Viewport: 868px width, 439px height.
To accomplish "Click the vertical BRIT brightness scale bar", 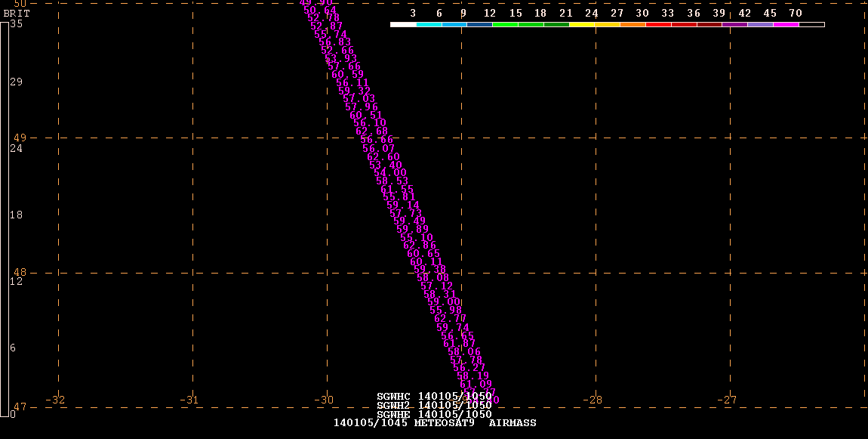I will (5, 219).
